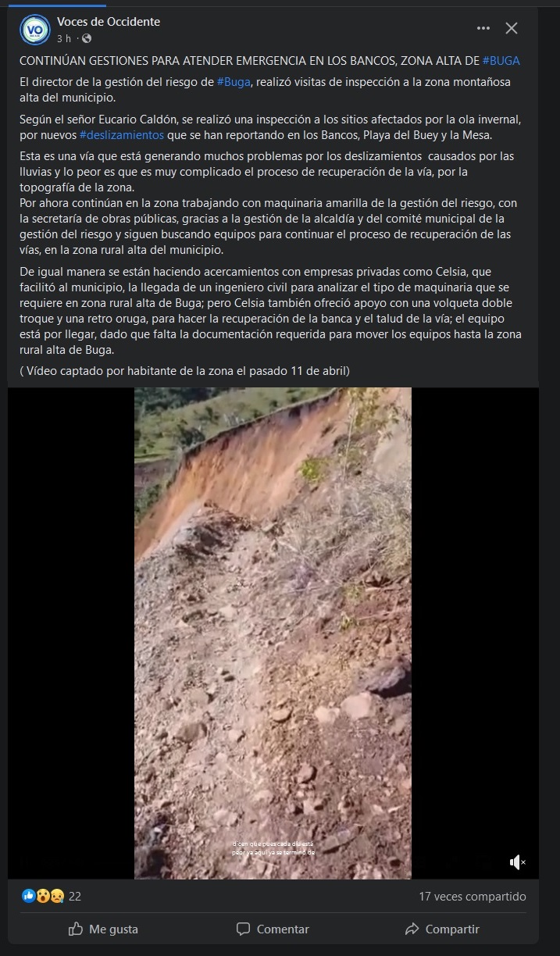Unmute the video with speaker icon
The image size is (560, 956).
[x=517, y=862]
